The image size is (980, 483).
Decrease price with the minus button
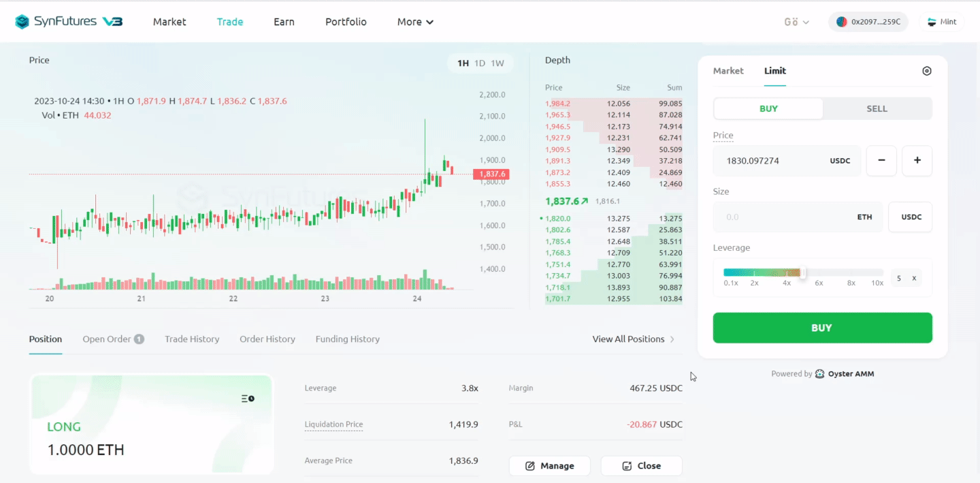click(881, 161)
